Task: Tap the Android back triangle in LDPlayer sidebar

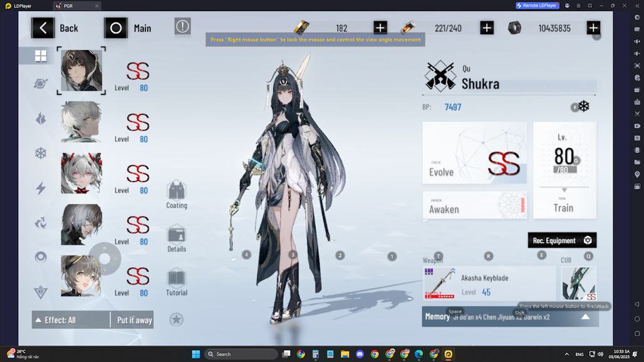Action: pyautogui.click(x=637, y=304)
